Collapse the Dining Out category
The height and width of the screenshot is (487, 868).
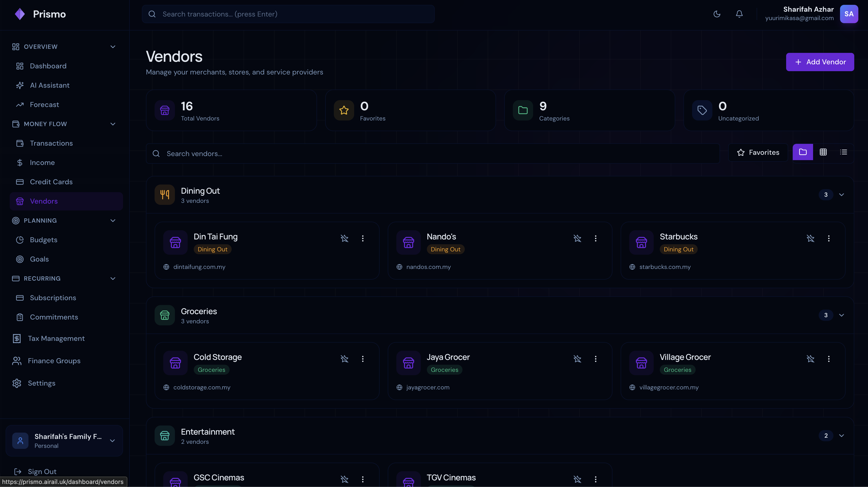pos(841,195)
